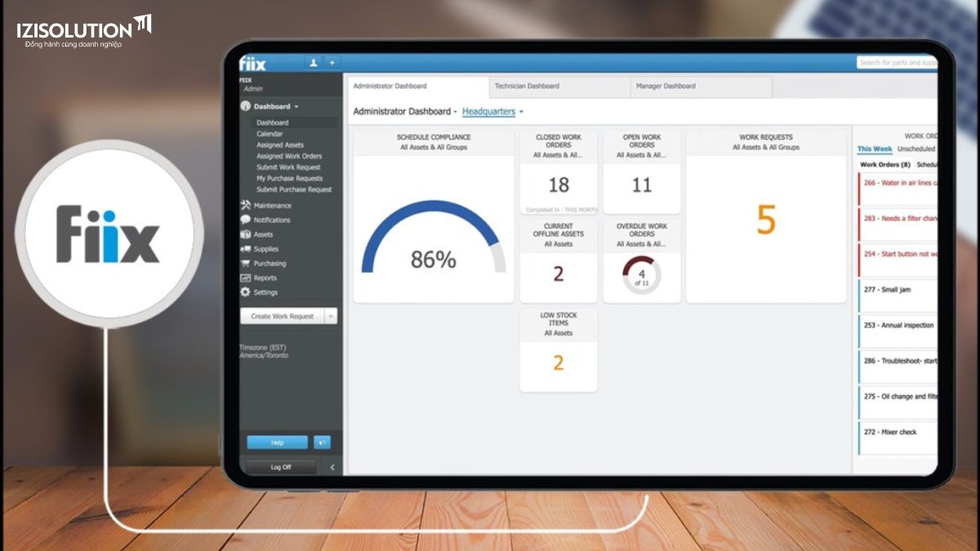Click the Log Off button

[281, 467]
